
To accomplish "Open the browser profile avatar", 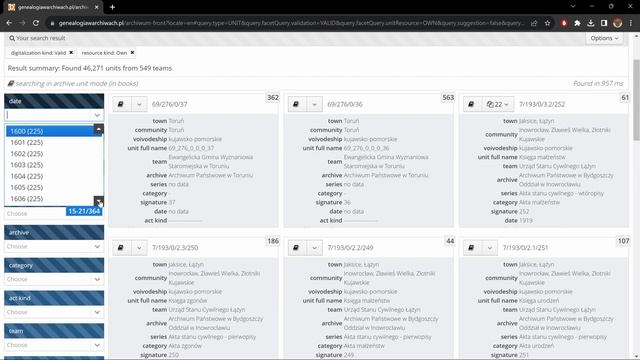I will [x=618, y=23].
